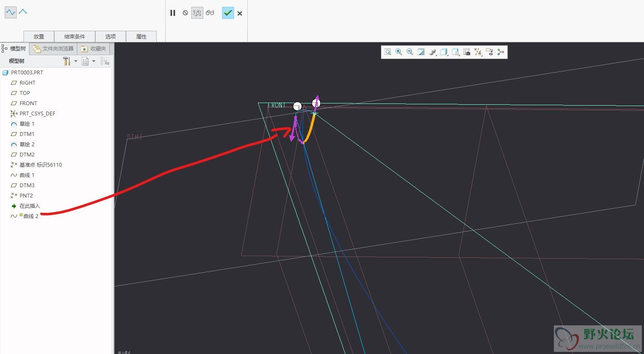Open the 结束条件 end conditions panel
Viewport: 644px width, 354px height.
tap(75, 36)
